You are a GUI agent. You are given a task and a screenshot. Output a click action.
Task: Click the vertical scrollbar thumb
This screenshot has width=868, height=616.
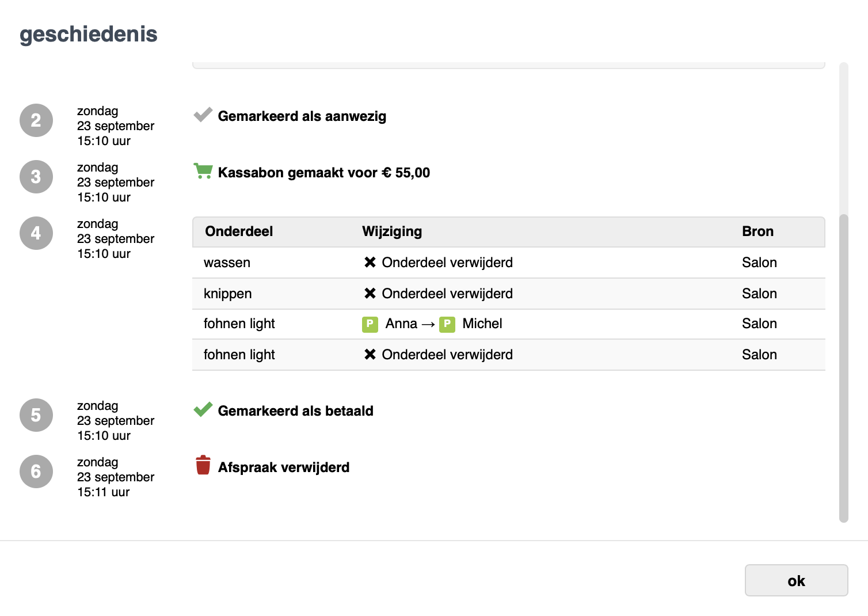[x=844, y=368]
